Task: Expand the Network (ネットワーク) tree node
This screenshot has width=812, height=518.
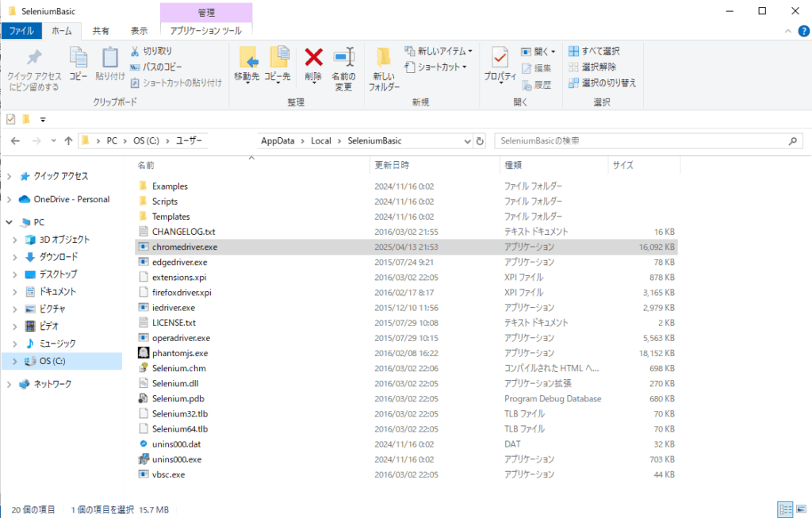Action: click(x=10, y=384)
